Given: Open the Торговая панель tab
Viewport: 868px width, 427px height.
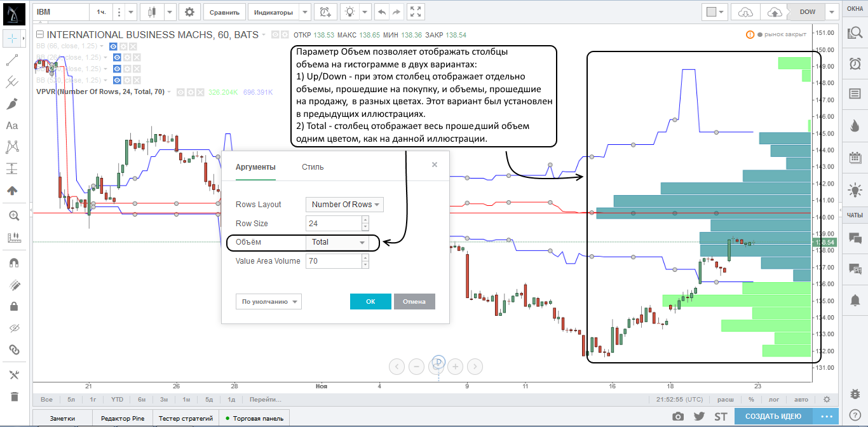Looking at the screenshot, I should click(x=254, y=418).
